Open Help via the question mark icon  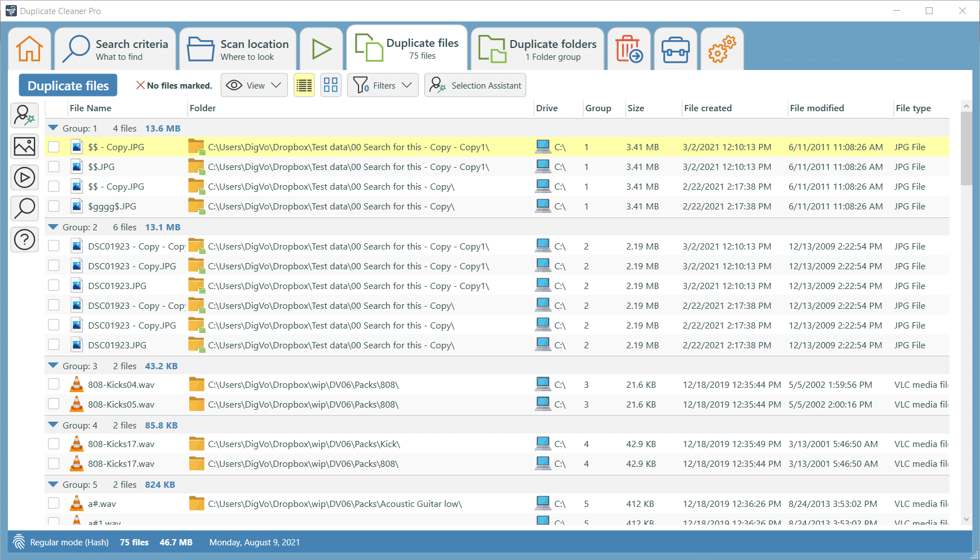[x=24, y=239]
